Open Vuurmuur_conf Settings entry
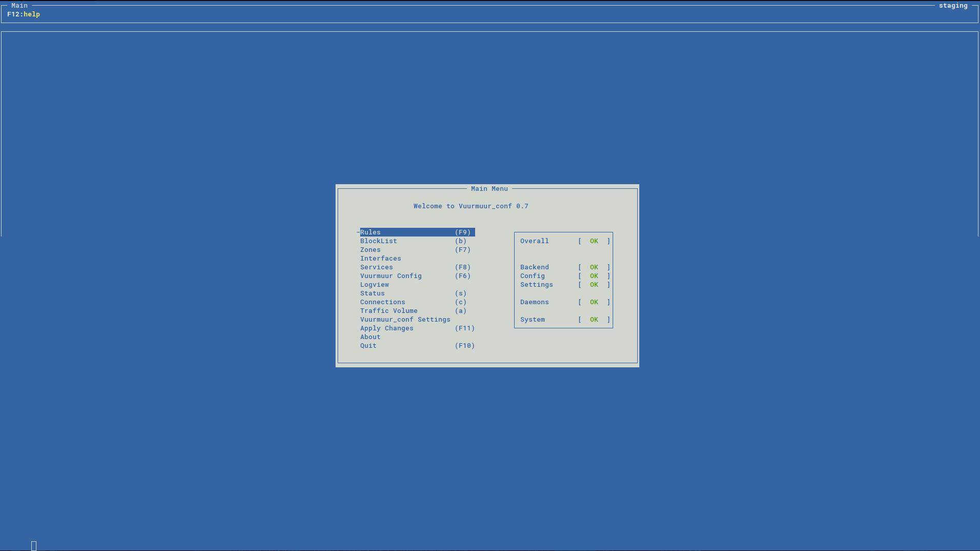 [x=417, y=320]
